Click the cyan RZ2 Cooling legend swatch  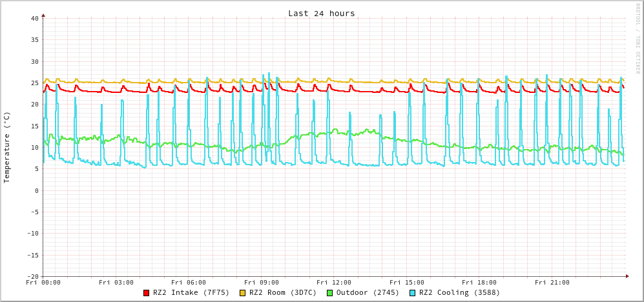pos(413,293)
